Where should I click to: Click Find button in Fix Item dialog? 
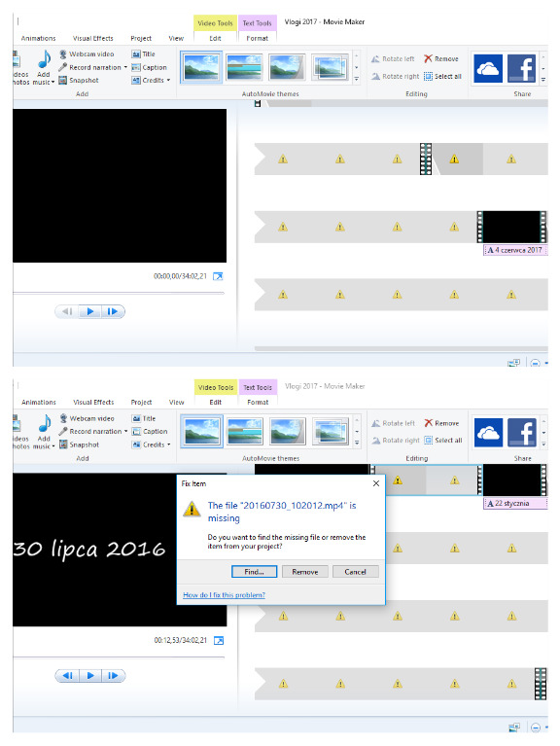tap(254, 571)
